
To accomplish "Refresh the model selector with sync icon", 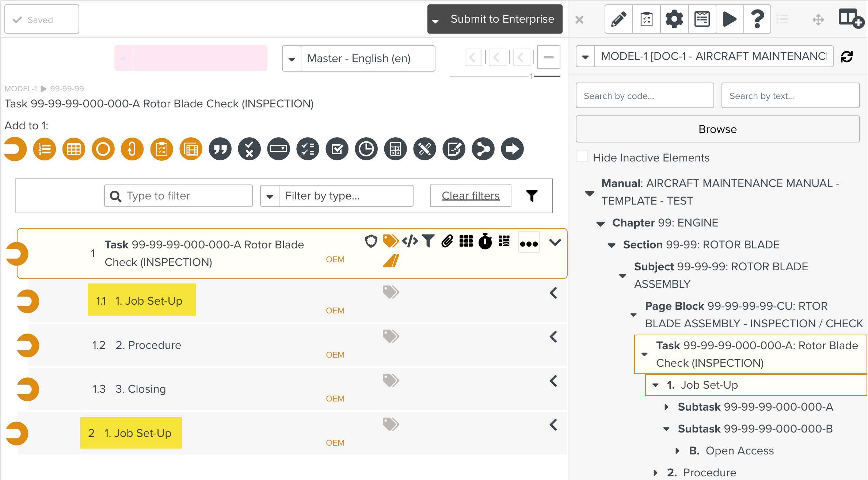I will tap(847, 57).
